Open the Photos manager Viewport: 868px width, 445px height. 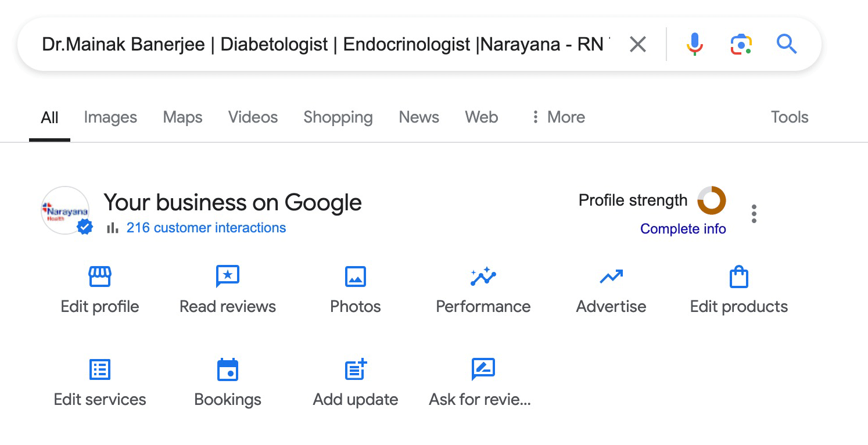click(x=355, y=289)
